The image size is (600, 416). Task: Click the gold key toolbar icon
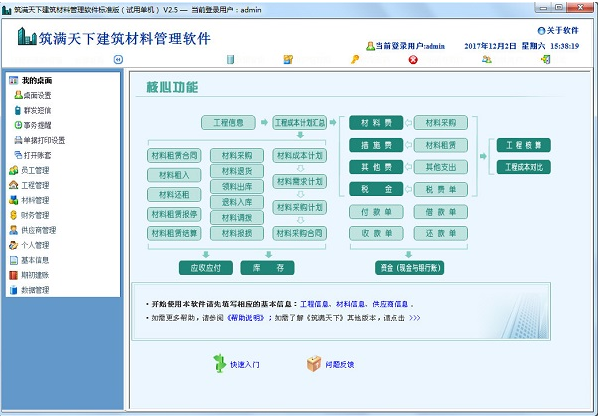tap(355, 59)
